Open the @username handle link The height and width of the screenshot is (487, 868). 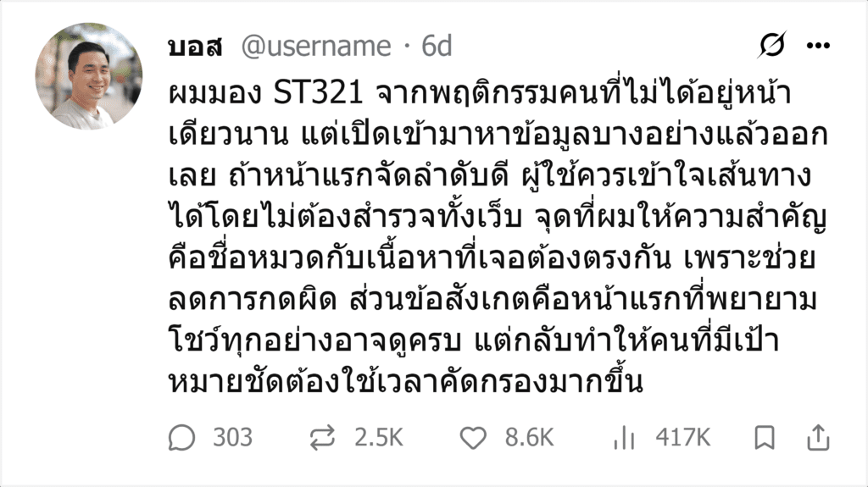pos(316,46)
